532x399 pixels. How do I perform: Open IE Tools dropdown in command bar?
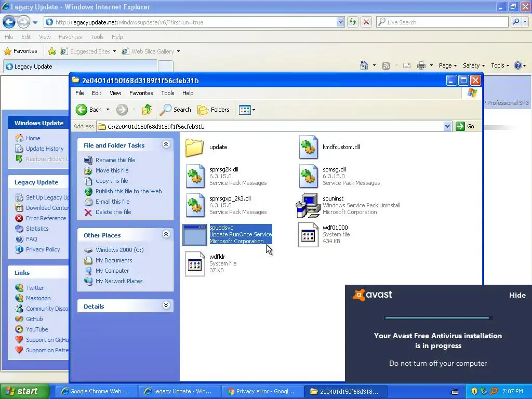[x=500, y=65]
